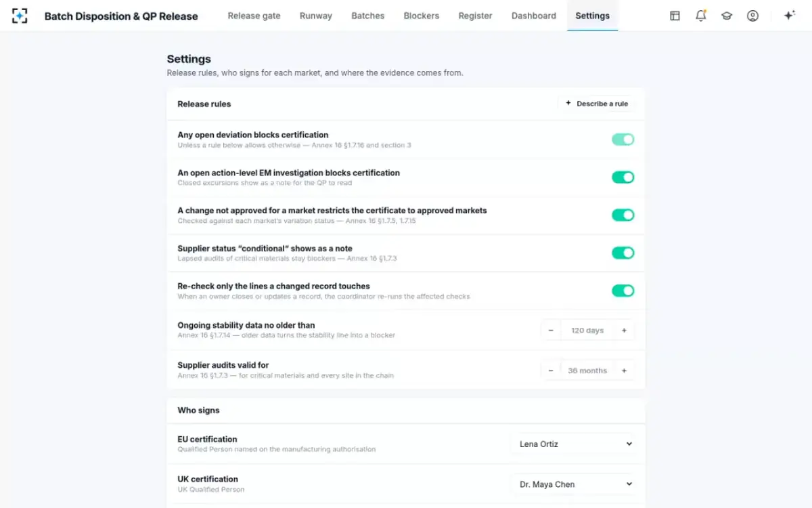Click 'Closed excursions show as a note' text
Screen dimensions: 812x508
(265, 183)
